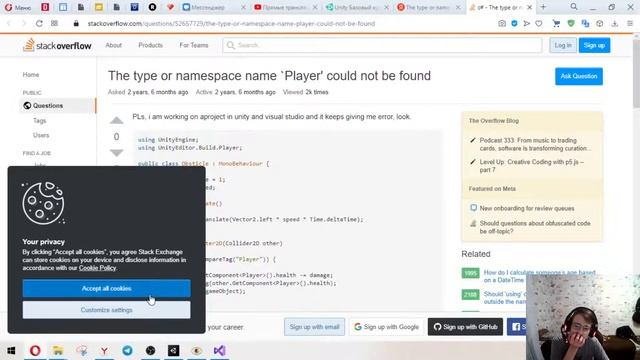The height and width of the screenshot is (360, 640).
Task: Open the Windows Start menu
Action: tap(11, 350)
